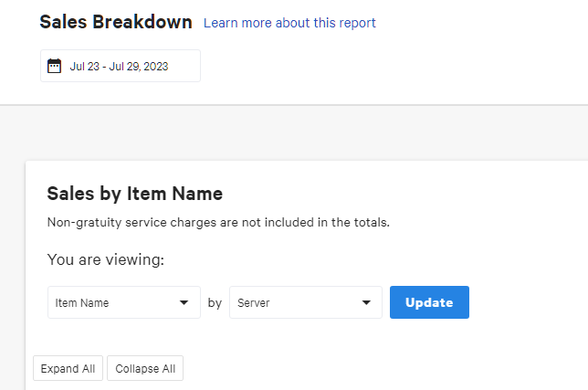Click the Sales by Item Name heading

[134, 194]
